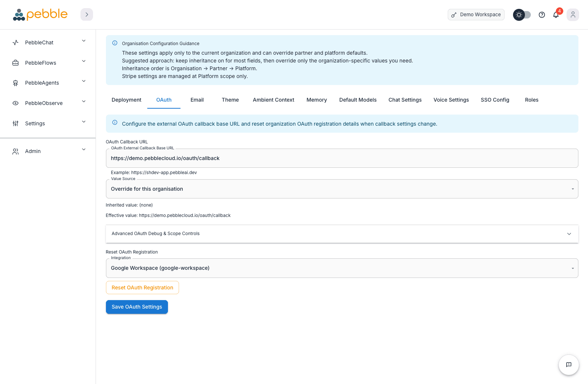Click the Reset OAuth Registration button

[142, 288]
